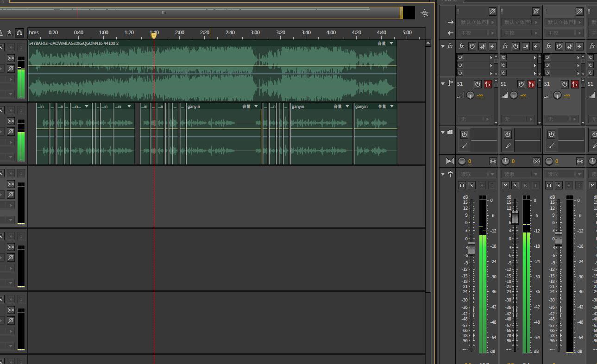Screen dimensions: 597x364
Task: Toggle EQ power on third mixer channel
Action: (551, 134)
